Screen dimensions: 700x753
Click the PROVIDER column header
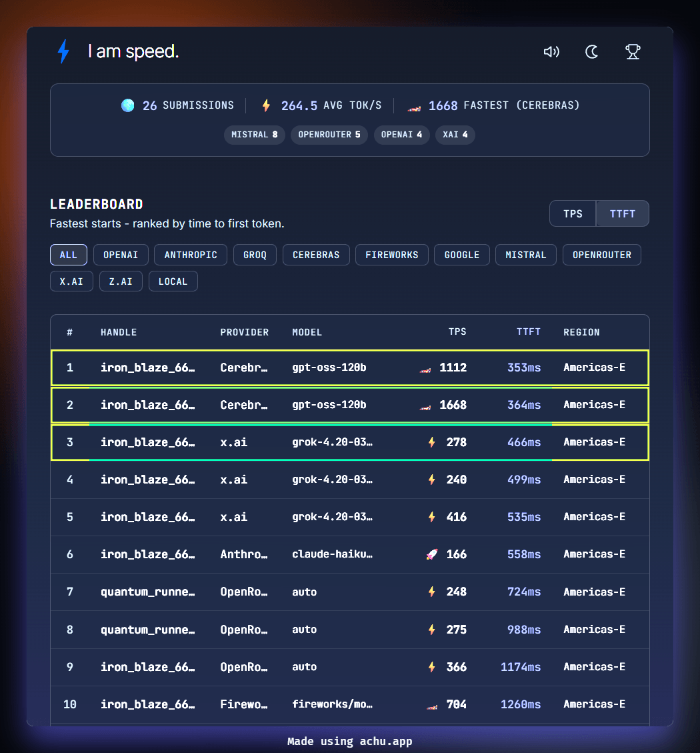245,332
